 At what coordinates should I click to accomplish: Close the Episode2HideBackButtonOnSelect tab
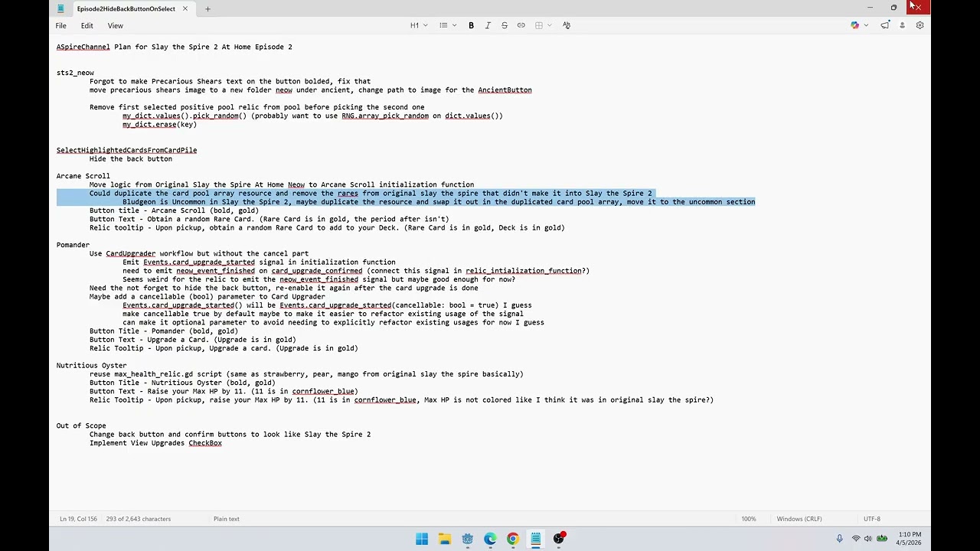[185, 8]
